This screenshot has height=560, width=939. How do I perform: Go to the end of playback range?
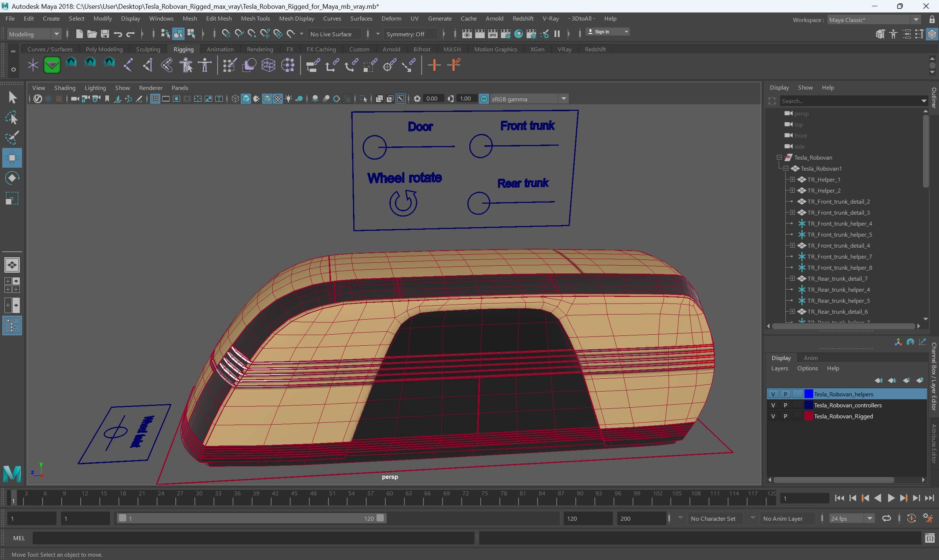click(929, 498)
